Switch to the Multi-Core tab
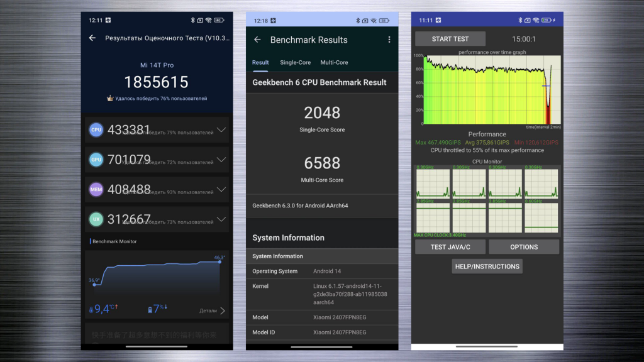Image resolution: width=644 pixels, height=362 pixels. [x=334, y=62]
